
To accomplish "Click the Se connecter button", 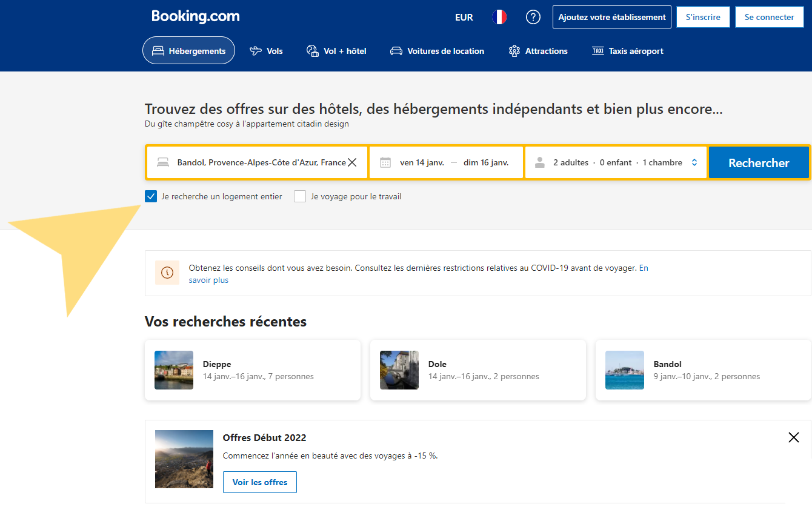I will point(769,17).
